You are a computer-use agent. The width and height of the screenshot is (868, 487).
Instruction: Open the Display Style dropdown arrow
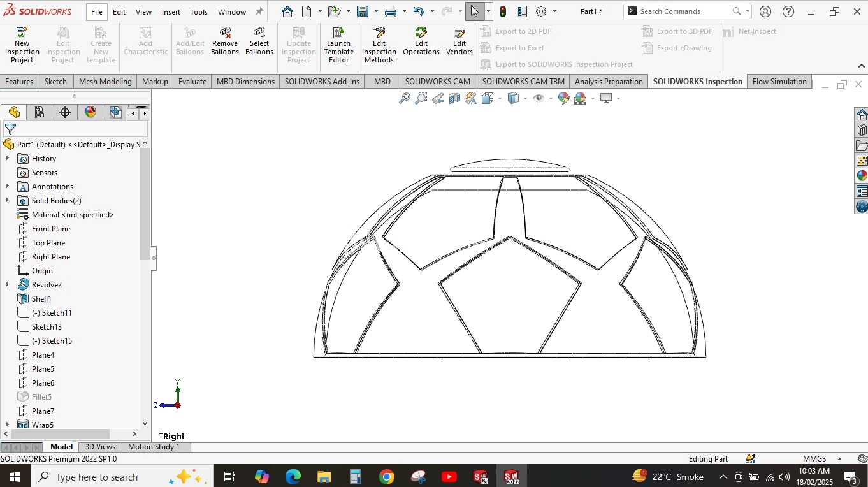coord(525,98)
